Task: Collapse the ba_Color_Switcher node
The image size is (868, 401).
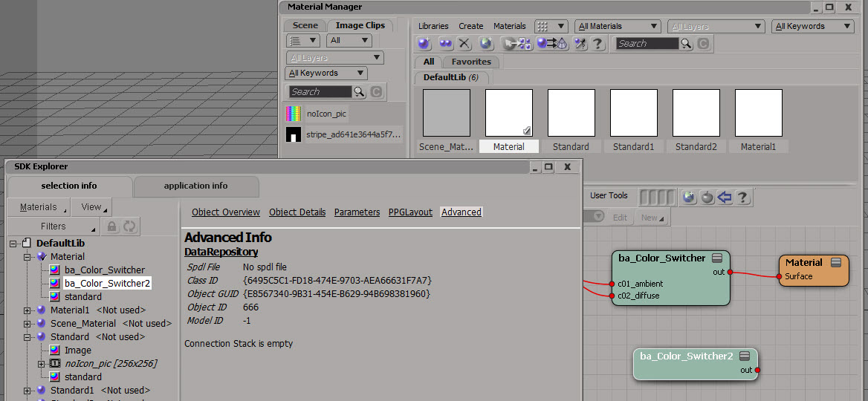Action: [717, 258]
